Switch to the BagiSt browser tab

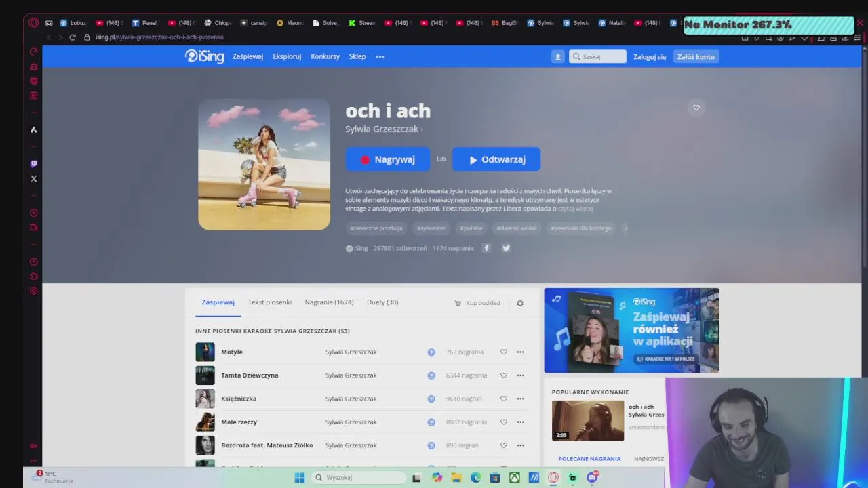coord(504,23)
